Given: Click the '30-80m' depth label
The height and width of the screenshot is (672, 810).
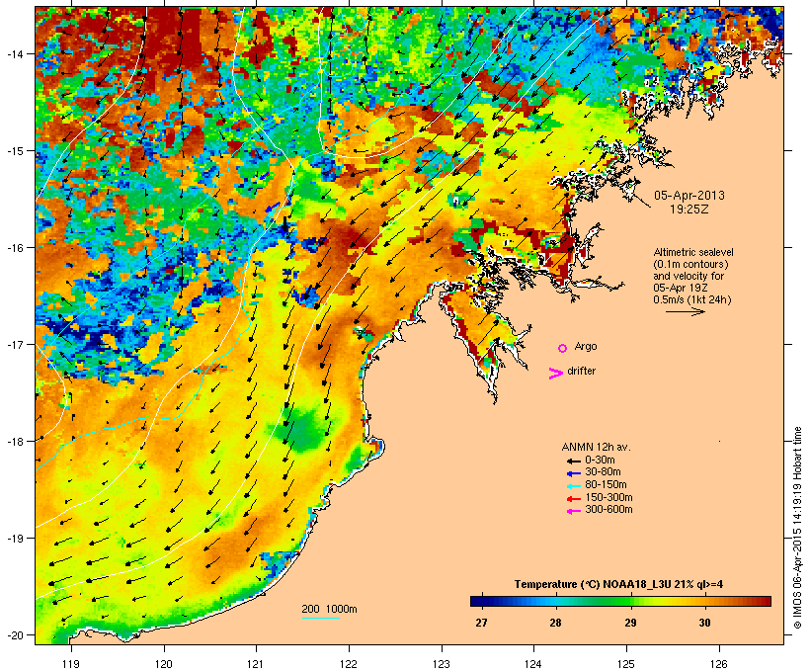Looking at the screenshot, I should pyautogui.click(x=603, y=472).
